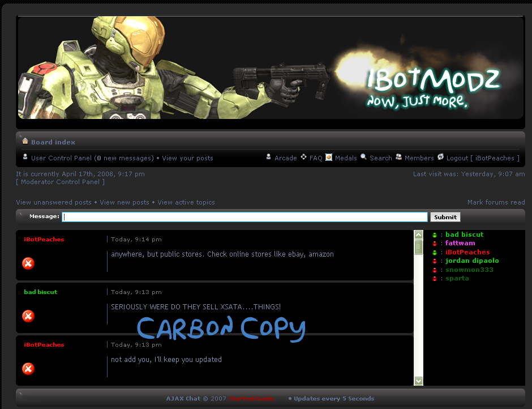This screenshot has width=532, height=409.
Task: View unanswered posts link
Action: (54, 202)
